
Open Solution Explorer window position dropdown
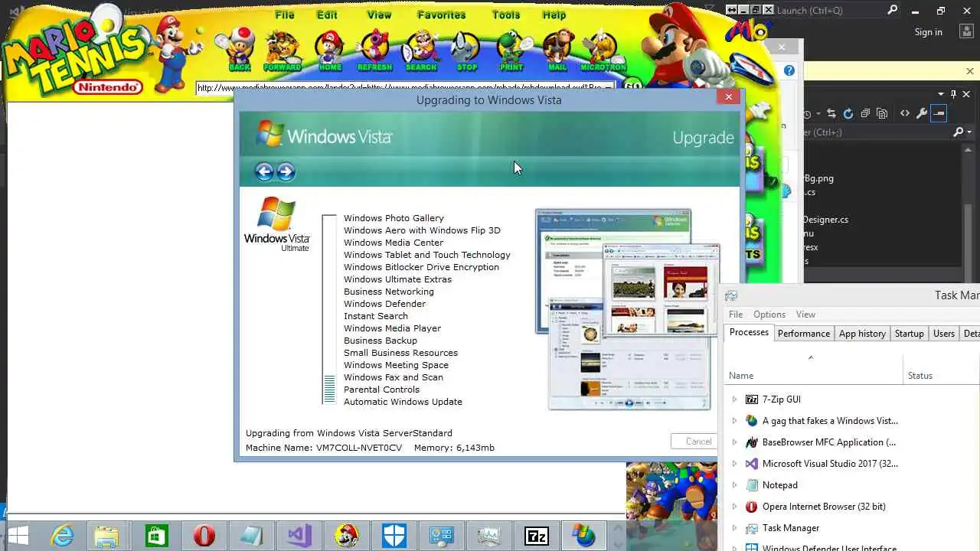(x=941, y=94)
